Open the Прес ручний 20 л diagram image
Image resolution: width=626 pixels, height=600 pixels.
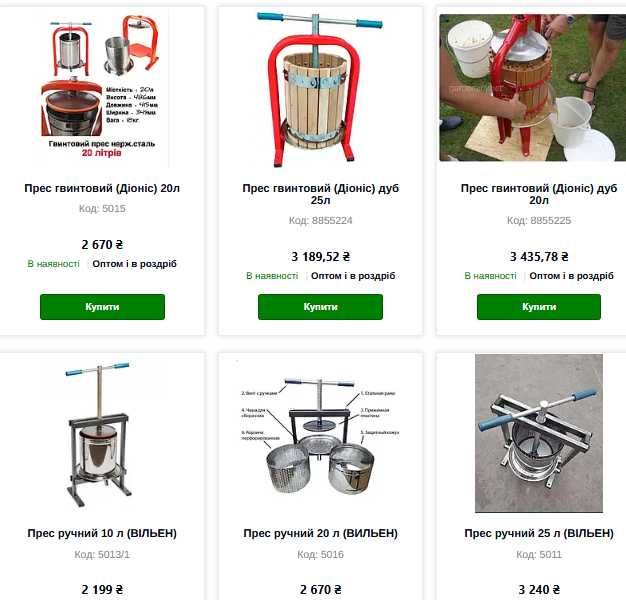320,435
